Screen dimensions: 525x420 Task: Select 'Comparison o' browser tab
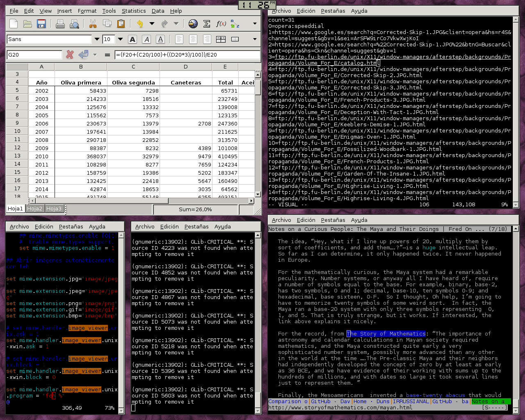click(x=288, y=402)
